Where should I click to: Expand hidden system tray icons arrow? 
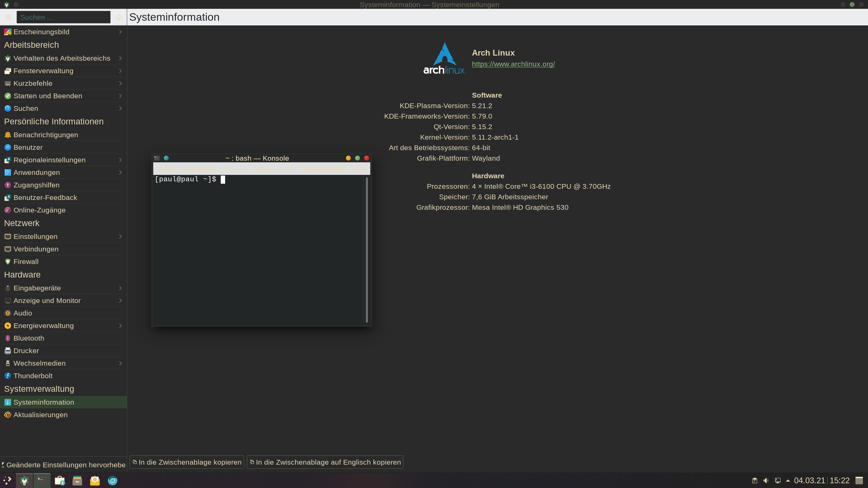point(788,481)
